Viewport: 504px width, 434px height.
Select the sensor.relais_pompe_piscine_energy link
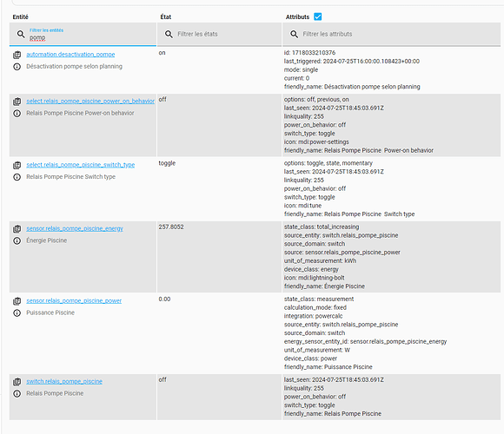click(75, 228)
